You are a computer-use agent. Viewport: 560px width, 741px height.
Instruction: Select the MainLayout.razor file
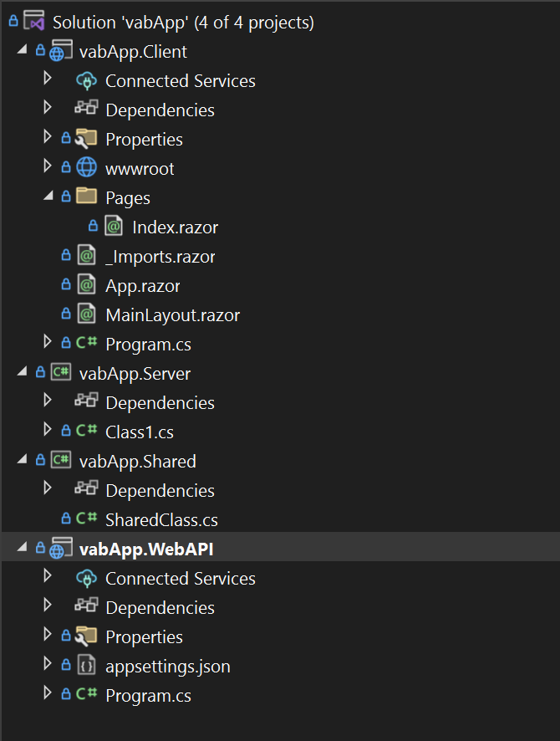[x=172, y=315]
